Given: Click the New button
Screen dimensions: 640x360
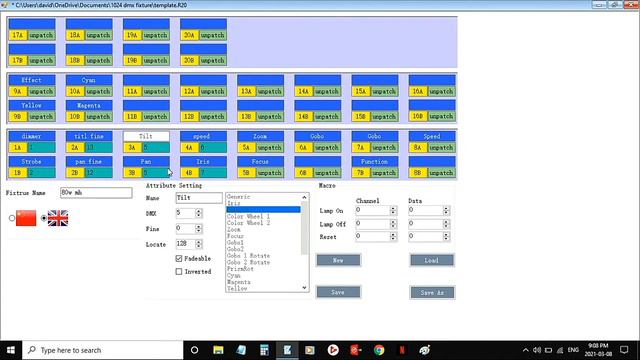Looking at the screenshot, I should pyautogui.click(x=338, y=260).
